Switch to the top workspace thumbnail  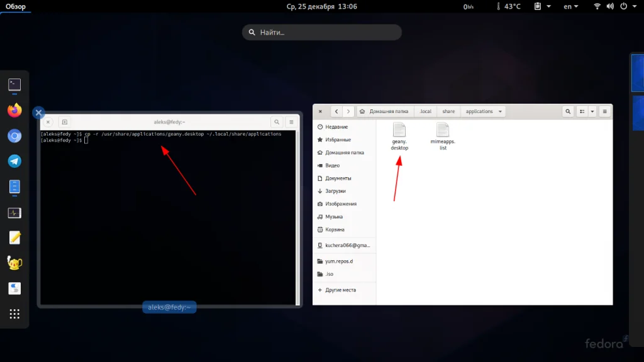point(638,73)
